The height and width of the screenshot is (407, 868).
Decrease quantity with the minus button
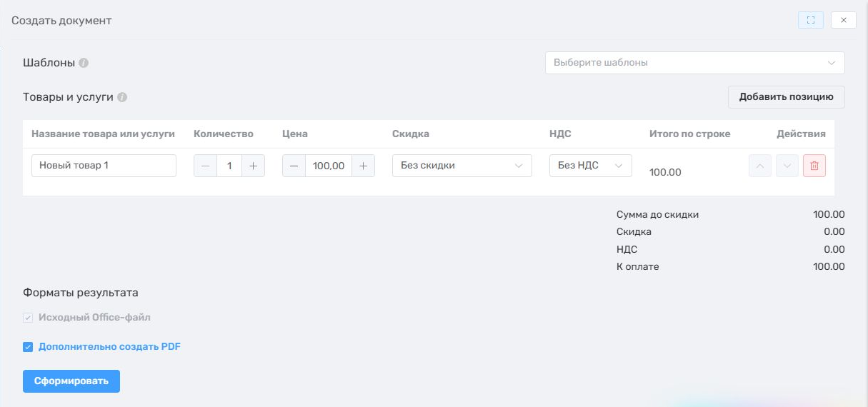pos(206,166)
